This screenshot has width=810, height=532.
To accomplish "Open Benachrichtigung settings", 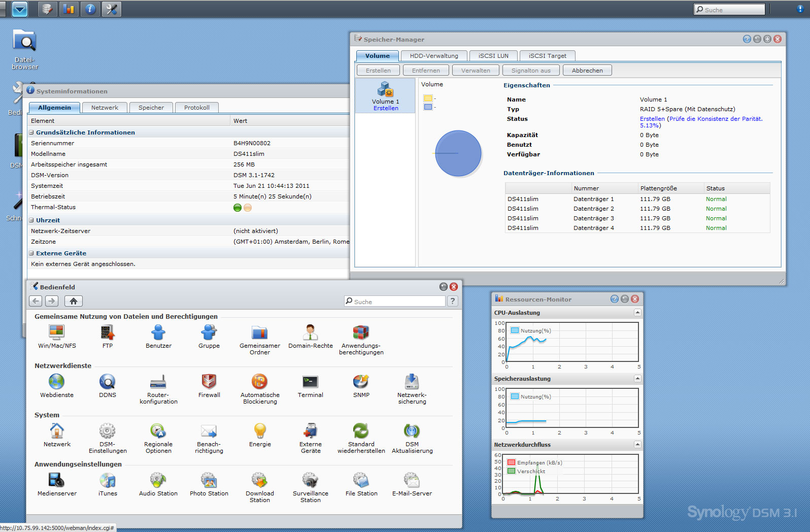I will click(x=209, y=439).
